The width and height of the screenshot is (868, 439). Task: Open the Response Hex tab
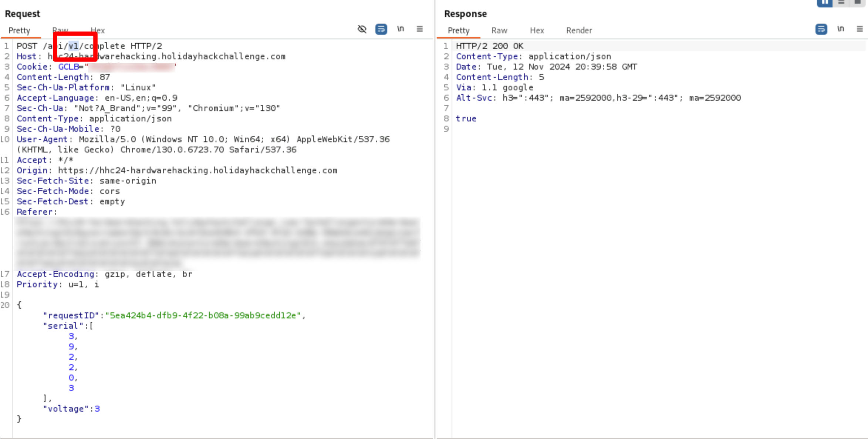pos(537,31)
